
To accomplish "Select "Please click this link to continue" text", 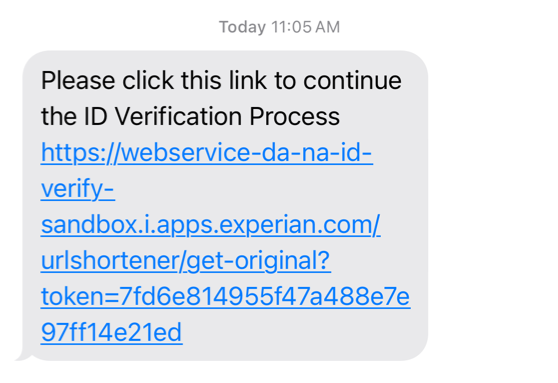I will [x=221, y=80].
